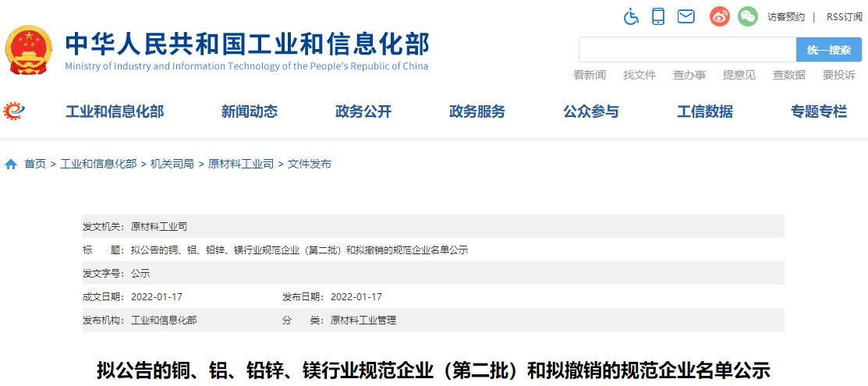Go to 原材料工业司 in breadcrumb
The image size is (868, 386).
tap(241, 165)
